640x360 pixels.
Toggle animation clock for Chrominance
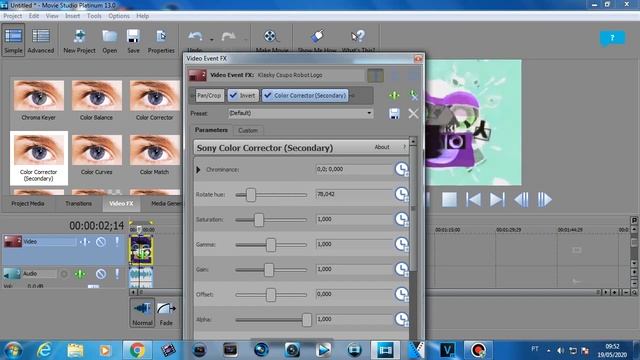402,169
